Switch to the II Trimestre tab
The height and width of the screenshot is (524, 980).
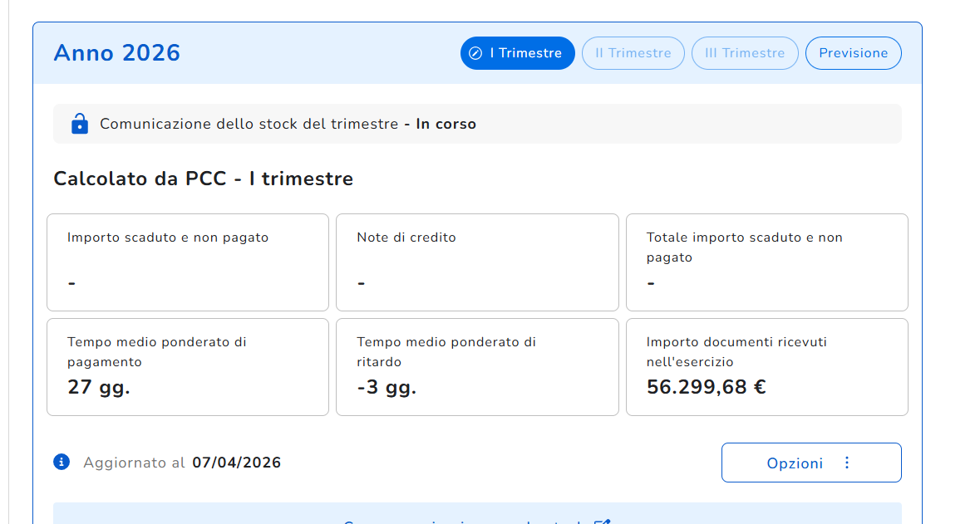coord(633,53)
